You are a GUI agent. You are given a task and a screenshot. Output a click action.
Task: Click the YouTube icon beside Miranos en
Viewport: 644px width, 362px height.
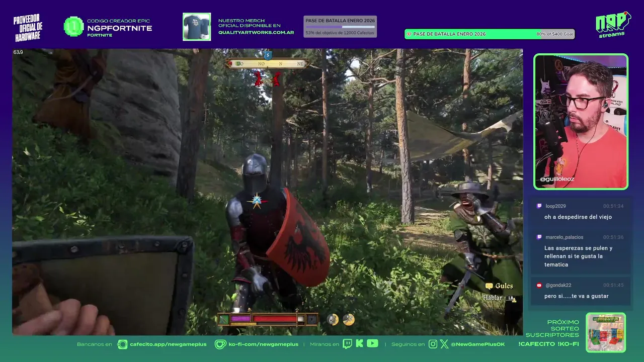coord(372,343)
